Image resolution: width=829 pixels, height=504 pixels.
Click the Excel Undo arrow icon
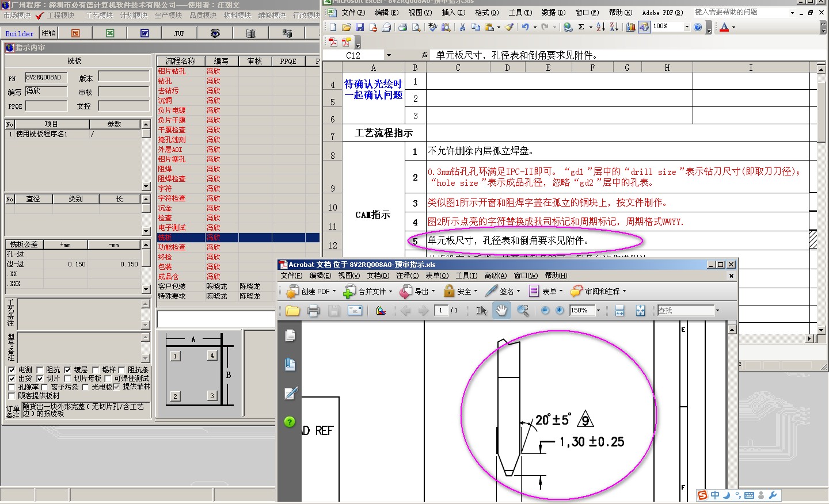pos(525,26)
